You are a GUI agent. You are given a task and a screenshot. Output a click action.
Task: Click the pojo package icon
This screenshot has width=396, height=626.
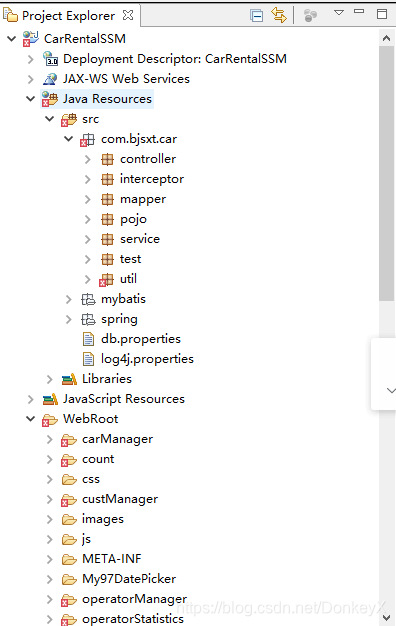click(107, 219)
